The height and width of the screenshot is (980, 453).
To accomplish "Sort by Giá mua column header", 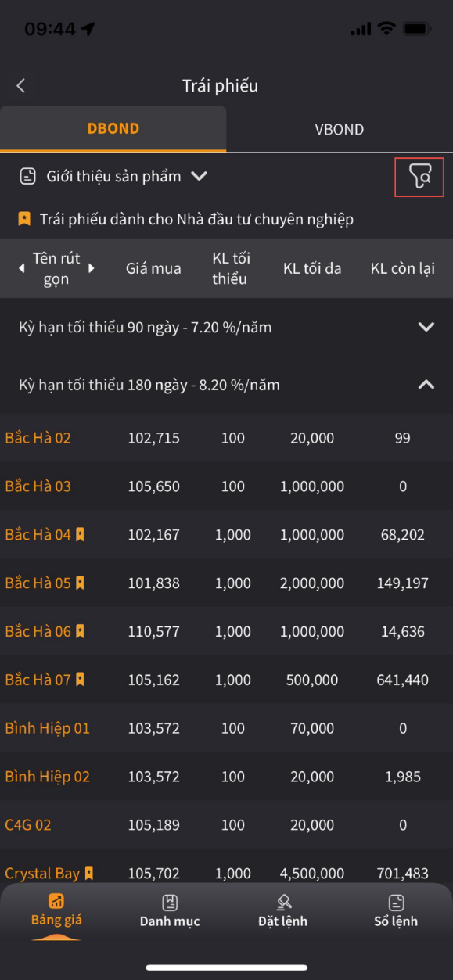I will coord(153,268).
